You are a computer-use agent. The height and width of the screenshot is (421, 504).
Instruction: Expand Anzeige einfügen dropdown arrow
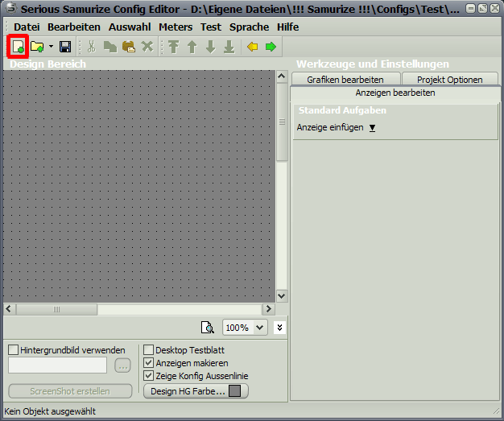coord(372,128)
